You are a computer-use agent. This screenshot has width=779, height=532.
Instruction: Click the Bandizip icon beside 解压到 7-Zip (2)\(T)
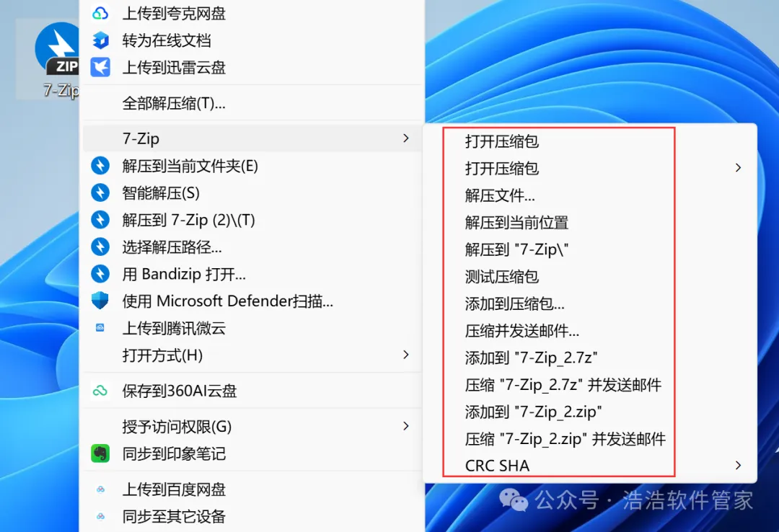[x=100, y=220]
